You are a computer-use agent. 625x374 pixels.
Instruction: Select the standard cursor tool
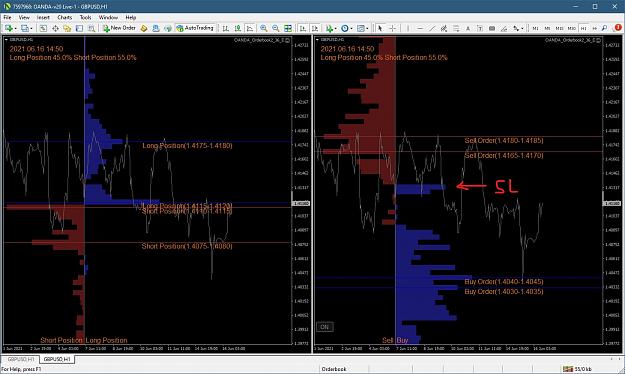[380, 28]
